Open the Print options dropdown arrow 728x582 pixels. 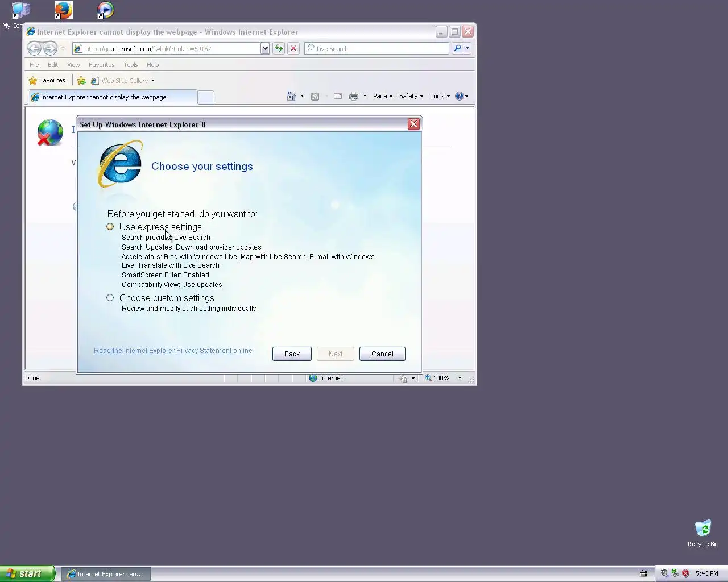(365, 96)
